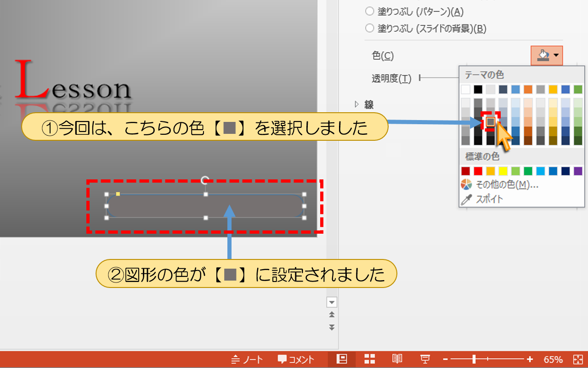Click the color wheel icon for More Colors
The width and height of the screenshot is (588, 368).
tap(466, 185)
